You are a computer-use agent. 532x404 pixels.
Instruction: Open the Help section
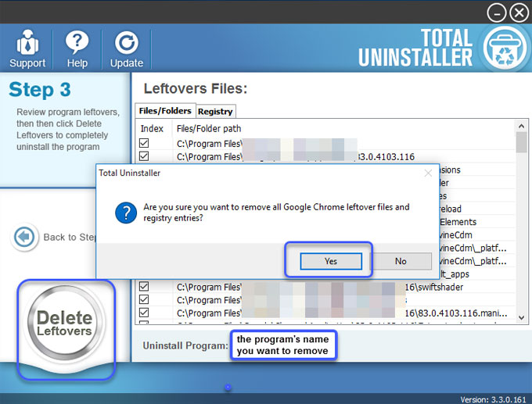(77, 49)
